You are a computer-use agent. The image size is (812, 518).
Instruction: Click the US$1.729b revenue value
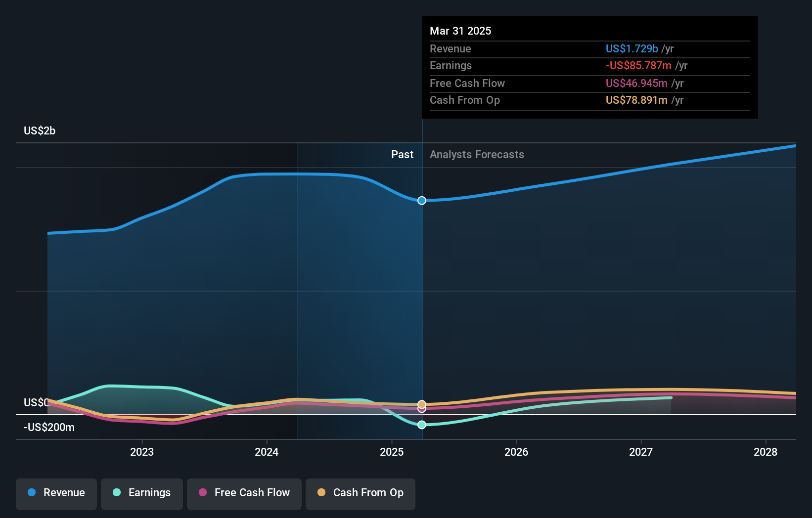632,48
